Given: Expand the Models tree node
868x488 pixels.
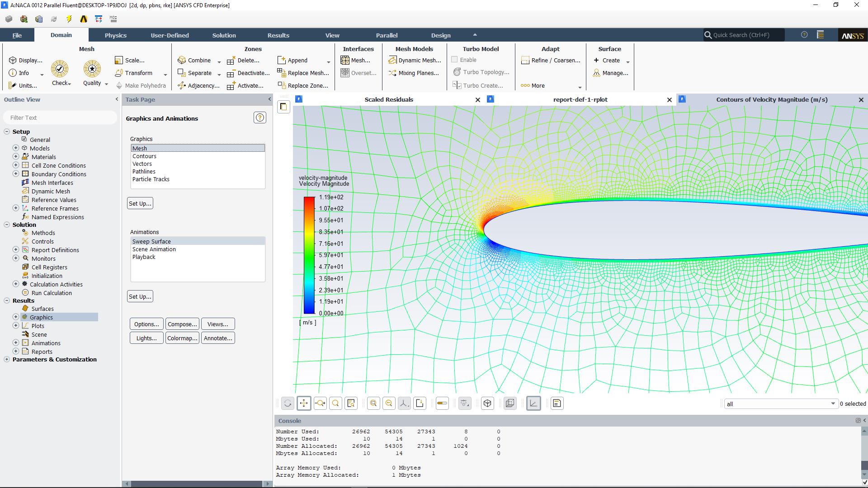Looking at the screenshot, I should [16, 148].
